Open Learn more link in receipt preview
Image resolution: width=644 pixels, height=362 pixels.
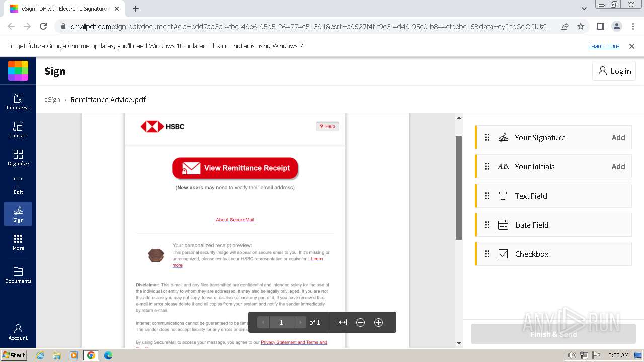[316, 259]
